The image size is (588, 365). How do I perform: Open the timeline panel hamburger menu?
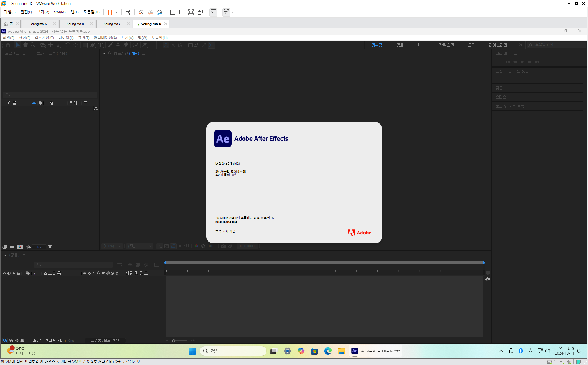[x=24, y=255]
